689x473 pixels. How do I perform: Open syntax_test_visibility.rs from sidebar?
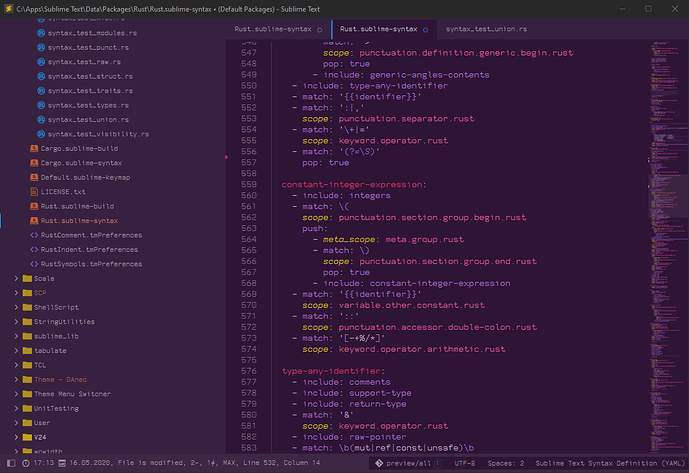point(98,134)
